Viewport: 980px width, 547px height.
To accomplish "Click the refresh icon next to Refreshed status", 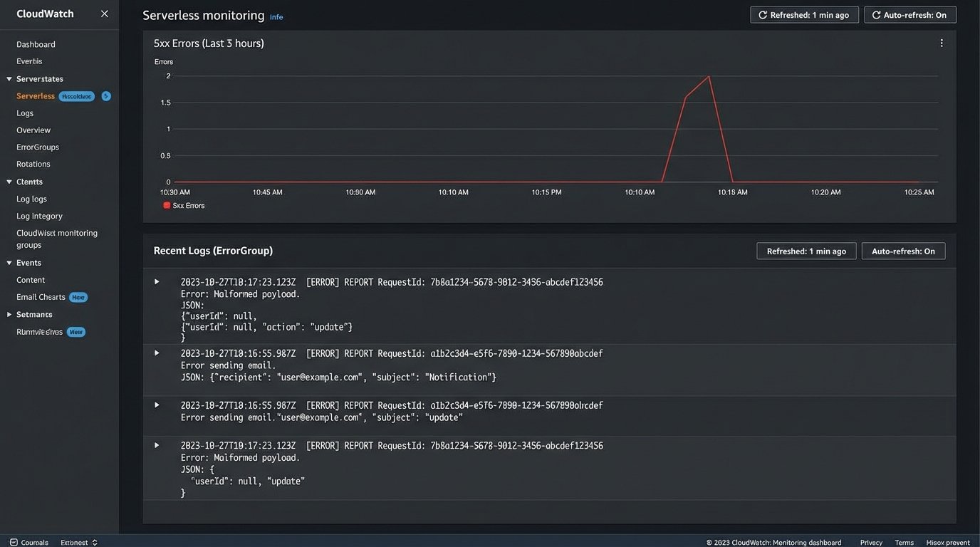I will tap(762, 14).
